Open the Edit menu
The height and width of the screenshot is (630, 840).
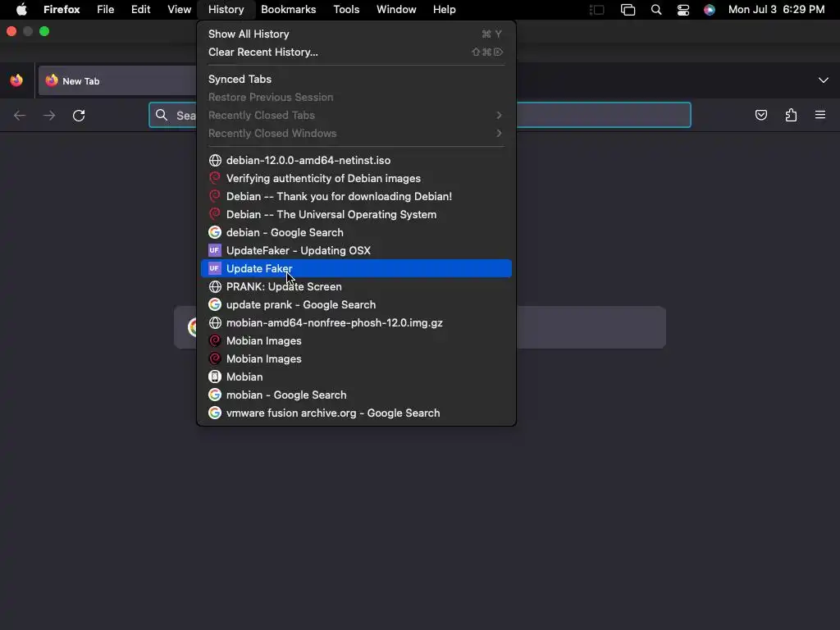pos(140,10)
